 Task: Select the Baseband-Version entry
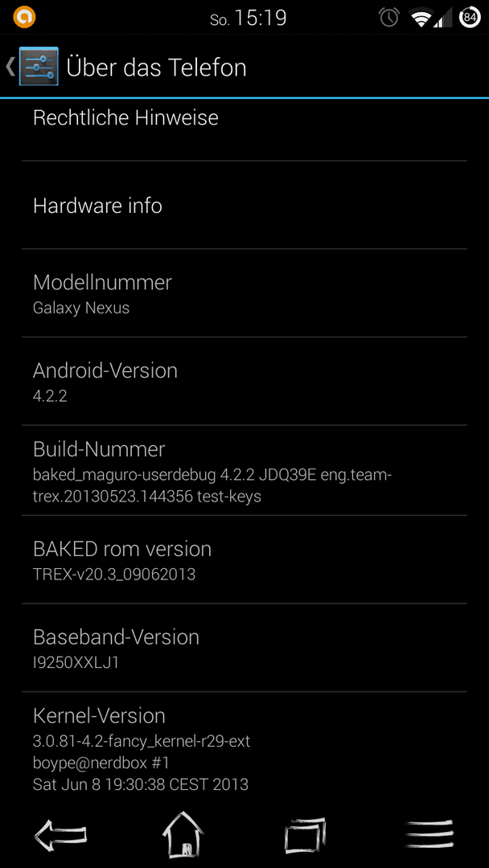[x=244, y=648]
